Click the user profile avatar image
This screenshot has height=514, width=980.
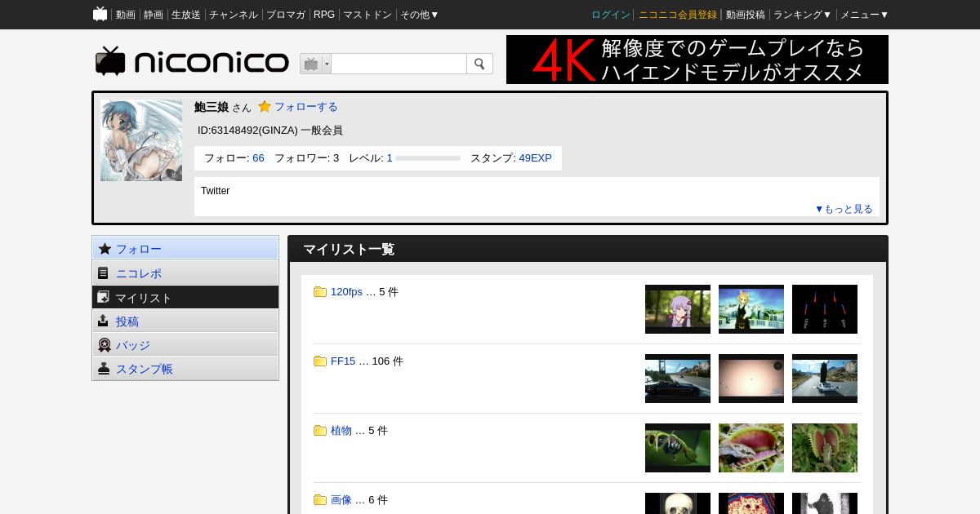[x=141, y=140]
